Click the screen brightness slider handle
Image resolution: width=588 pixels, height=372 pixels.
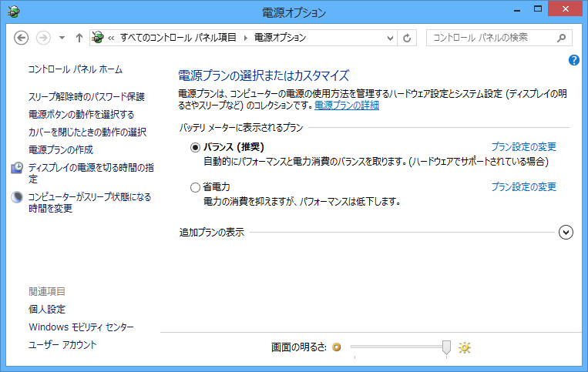pyautogui.click(x=446, y=347)
